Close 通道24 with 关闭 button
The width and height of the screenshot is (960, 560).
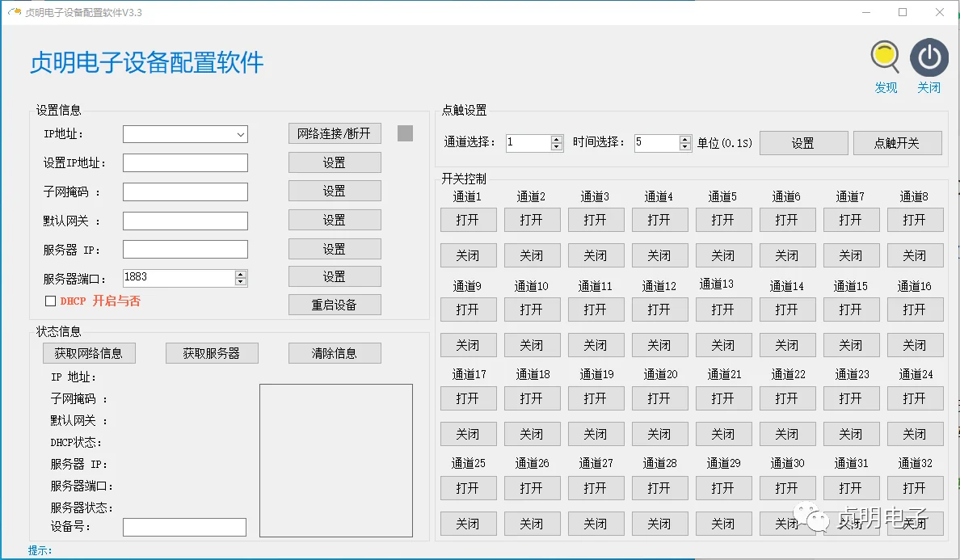click(x=916, y=434)
